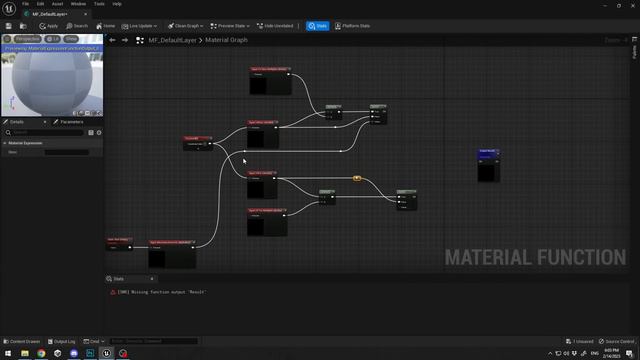The width and height of the screenshot is (640, 360).
Task: Click the missing function output error message
Action: point(162,292)
